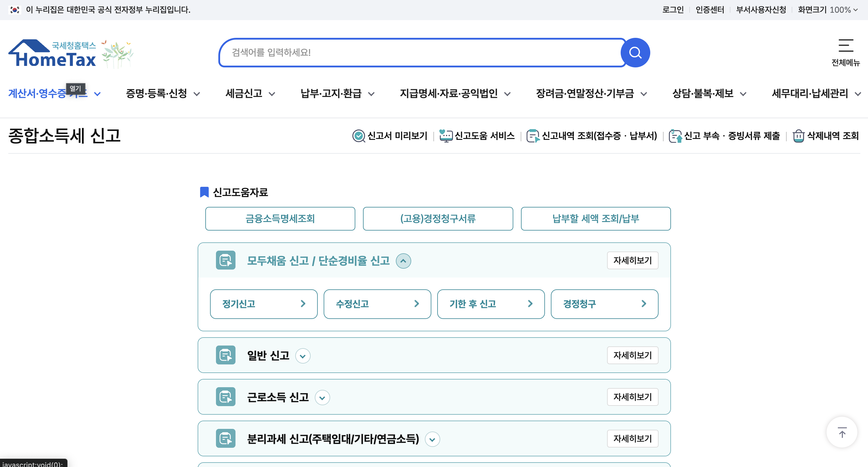Click the 금융소득명세조회 button
868x467 pixels.
click(280, 219)
